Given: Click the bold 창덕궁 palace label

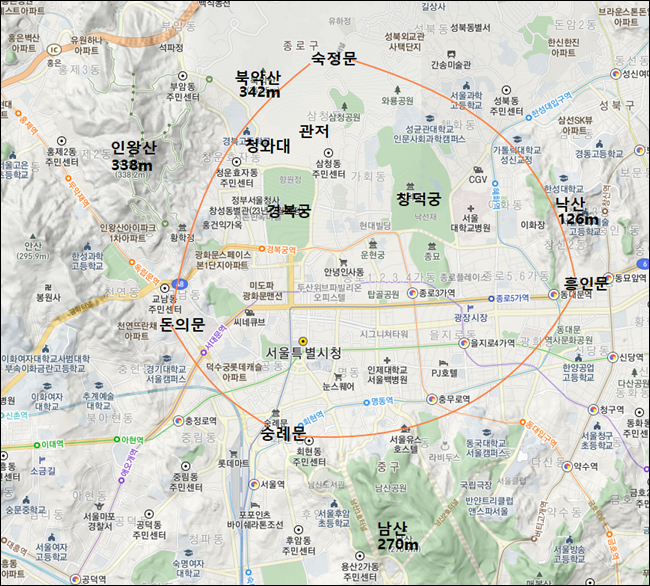Looking at the screenshot, I should pos(419,199).
